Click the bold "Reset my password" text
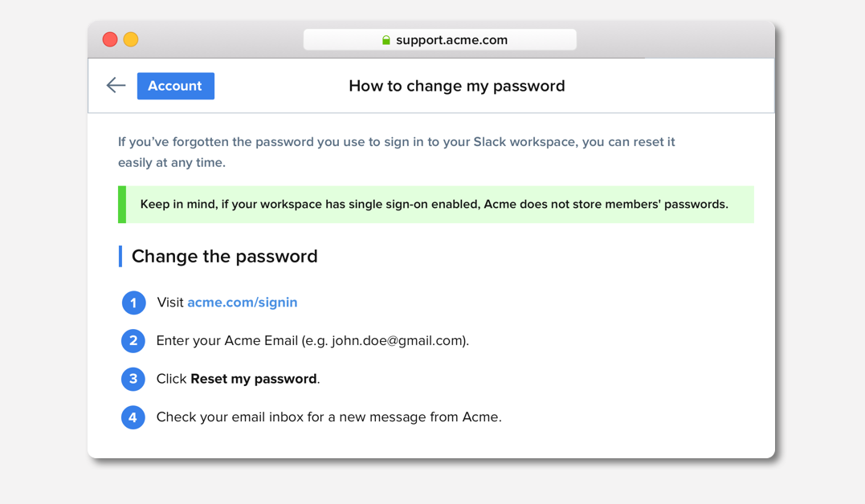Screen dimensions: 865x504 click(x=253, y=379)
